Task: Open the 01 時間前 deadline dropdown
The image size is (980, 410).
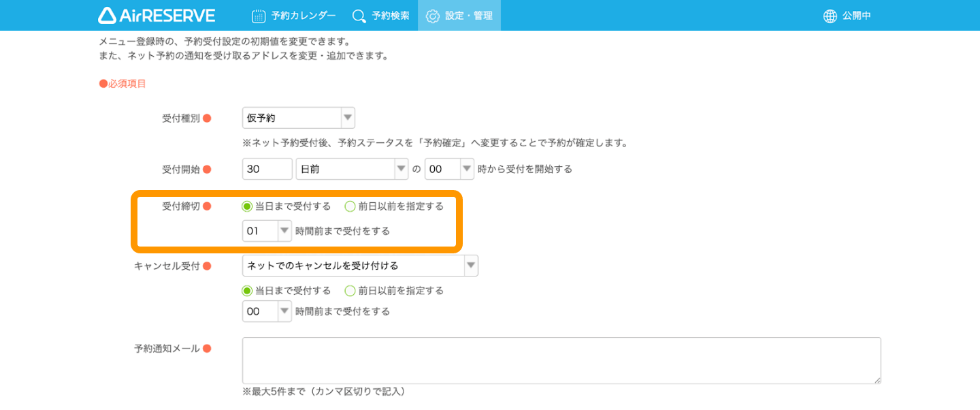Action: tap(267, 231)
